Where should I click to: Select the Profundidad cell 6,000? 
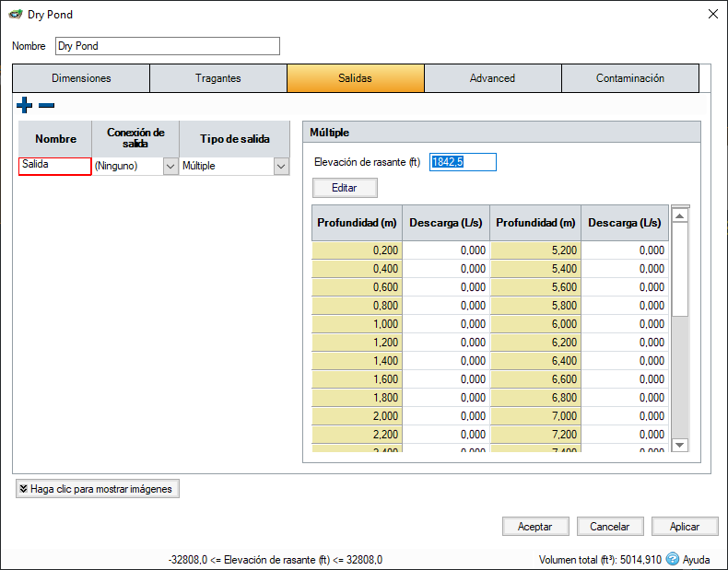coord(535,324)
